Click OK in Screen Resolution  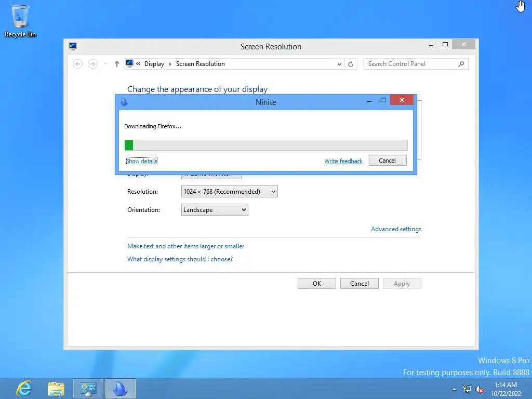point(317,284)
